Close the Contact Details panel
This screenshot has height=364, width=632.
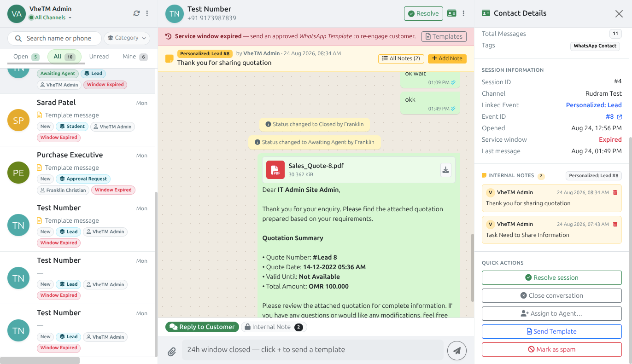619,14
